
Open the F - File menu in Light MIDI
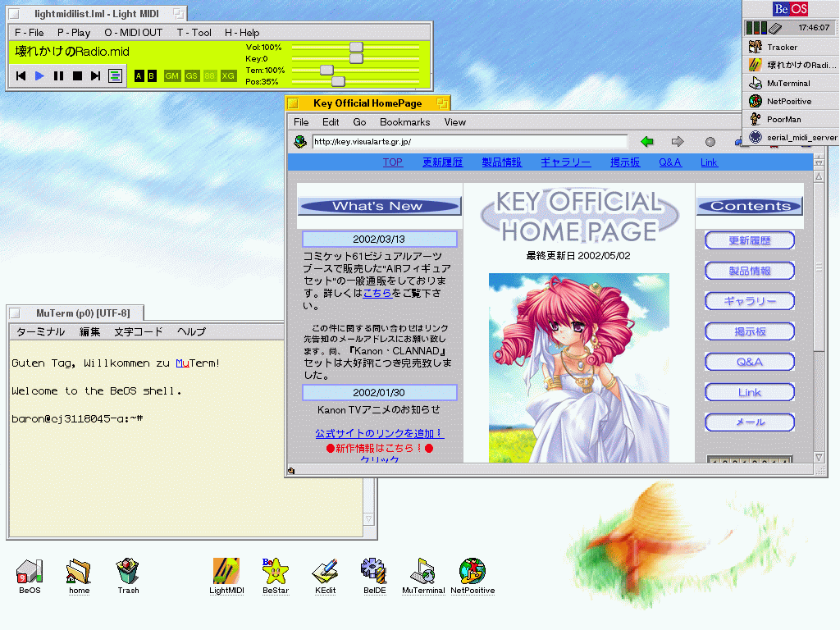click(x=29, y=33)
